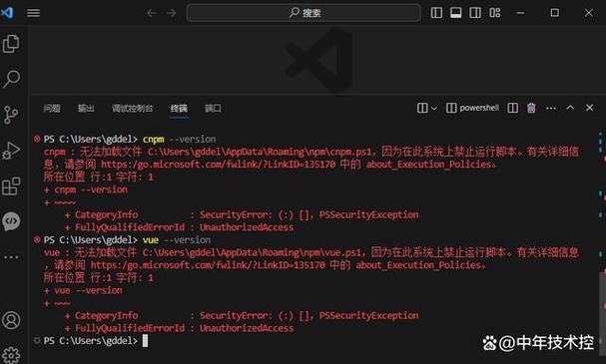
Task: Go back using the left arrow
Action: 152,13
